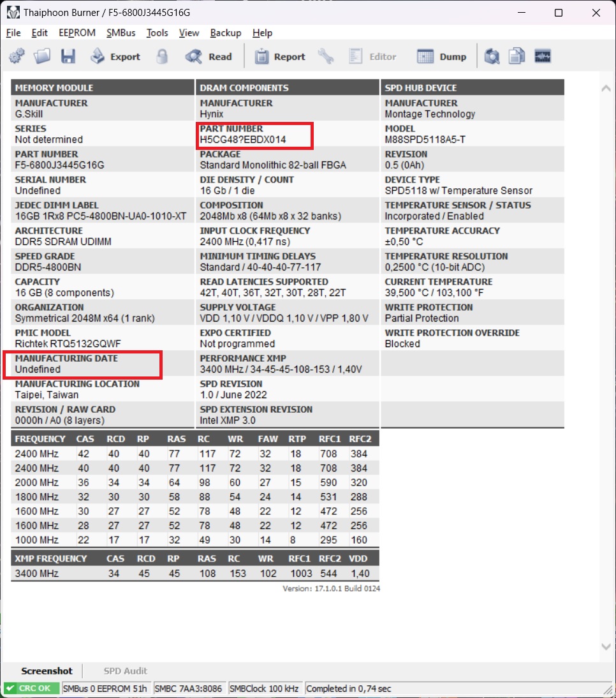Image resolution: width=616 pixels, height=698 pixels.
Task: Click the Hynix DRAM manufacturer value
Action: [x=212, y=114]
